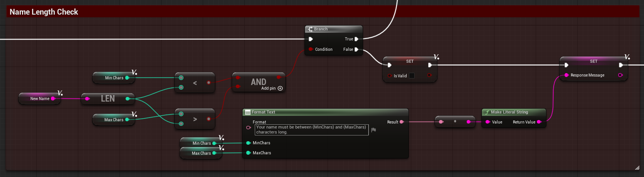Click the Add pin plus icon on AND node
644x177 pixels.
click(280, 88)
